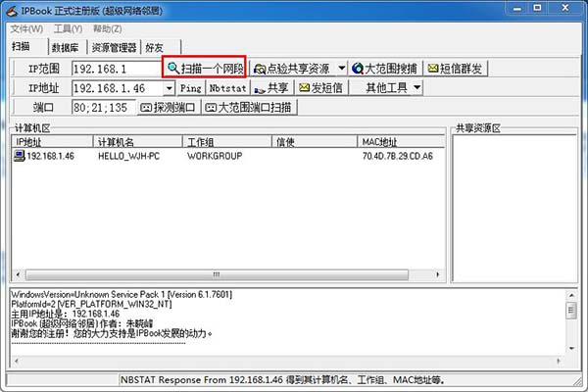Click the 大范围端口扫描 button label
This screenshot has height=392, width=588.
pos(255,108)
